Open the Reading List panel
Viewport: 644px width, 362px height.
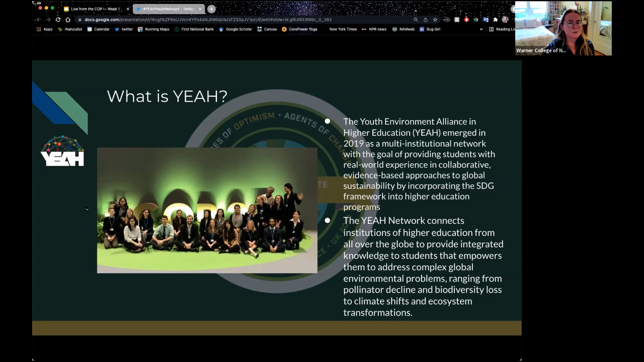tap(502, 29)
